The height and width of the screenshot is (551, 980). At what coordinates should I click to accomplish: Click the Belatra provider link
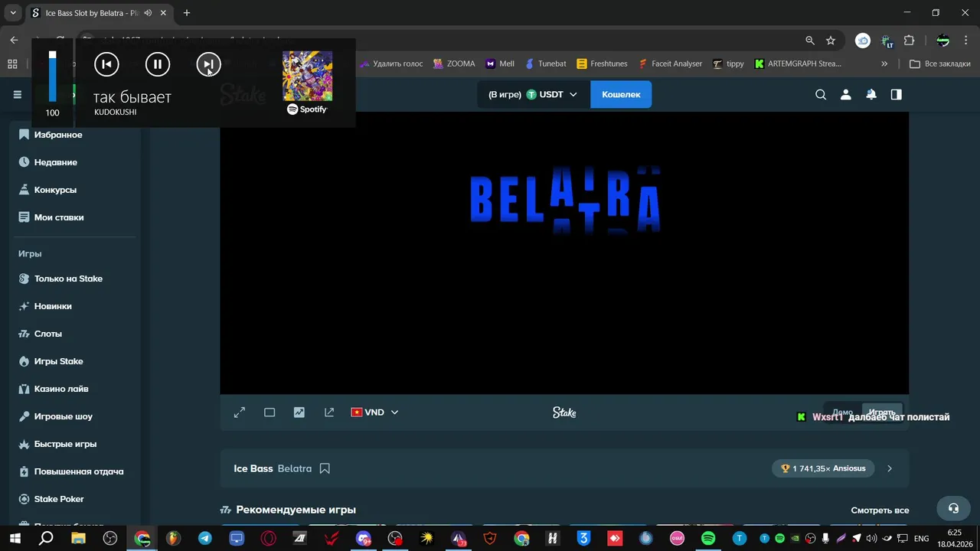(295, 468)
